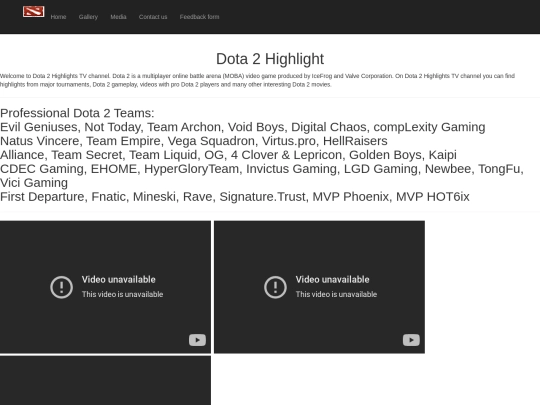The height and width of the screenshot is (405, 540).
Task: Navigate to Contact us
Action: [x=153, y=17]
